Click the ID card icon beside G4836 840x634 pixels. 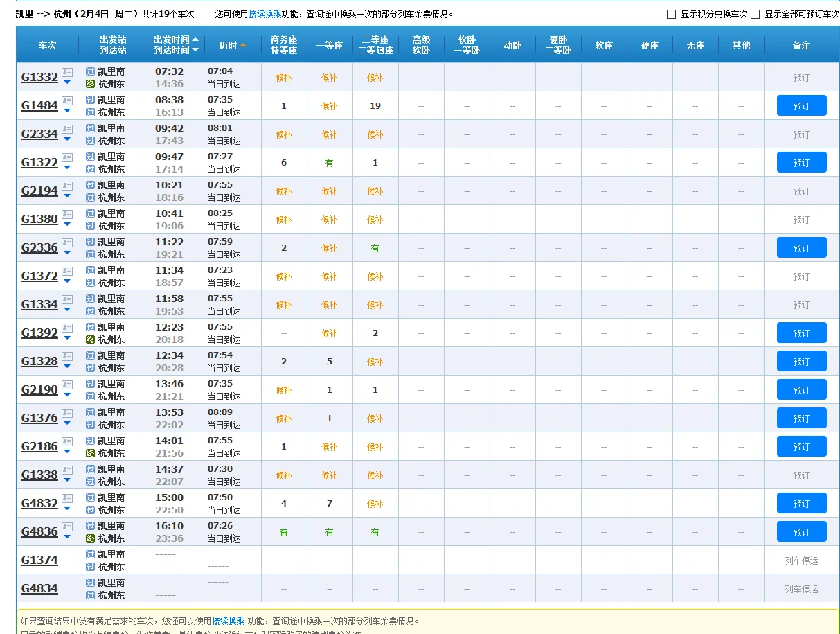[x=67, y=527]
